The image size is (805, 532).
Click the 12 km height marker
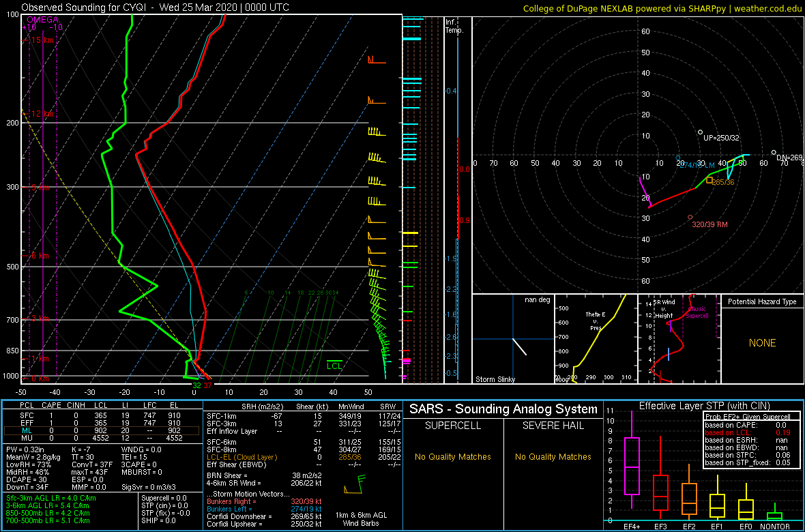click(x=42, y=113)
